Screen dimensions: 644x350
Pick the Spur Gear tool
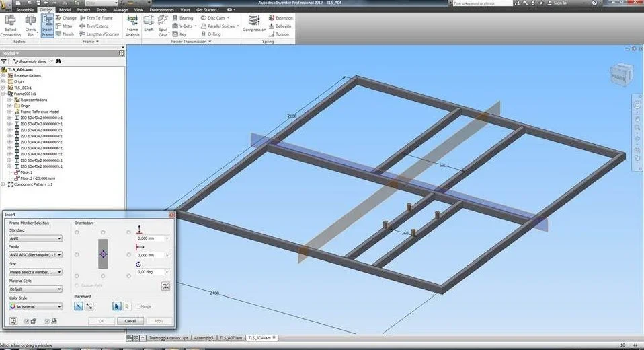click(163, 26)
